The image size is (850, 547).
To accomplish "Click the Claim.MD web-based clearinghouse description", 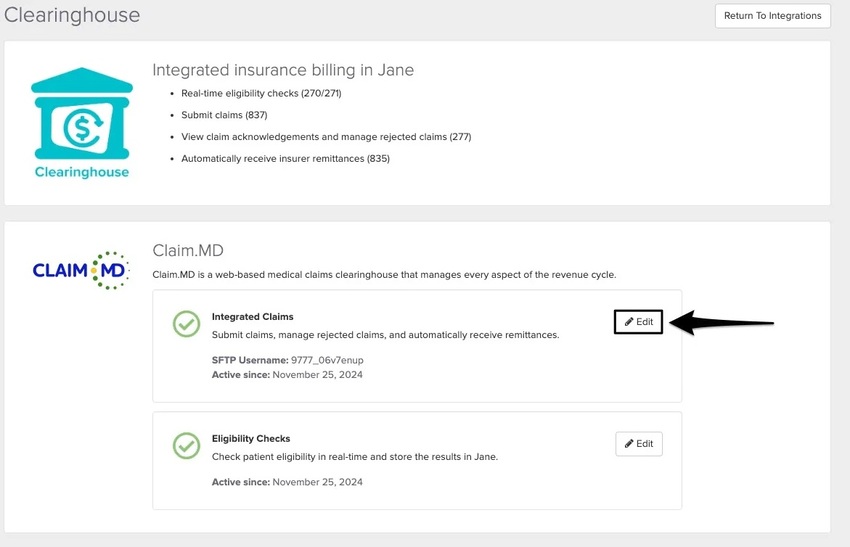I will (x=384, y=275).
